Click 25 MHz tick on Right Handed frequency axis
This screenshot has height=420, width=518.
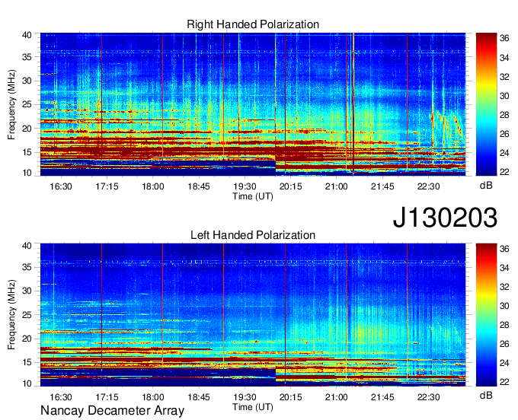coord(27,104)
